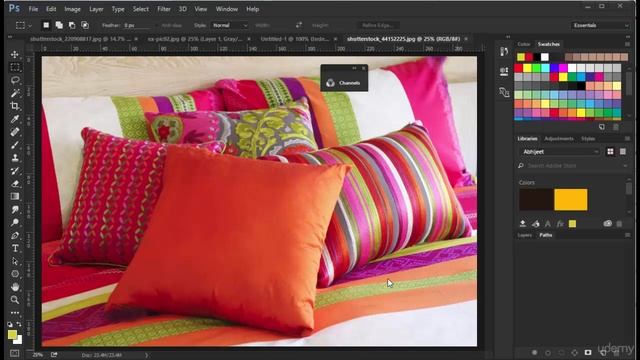Screen dimensions: 640x360
Task: Open the collapsed Properties panel icon
Action: [x=504, y=71]
